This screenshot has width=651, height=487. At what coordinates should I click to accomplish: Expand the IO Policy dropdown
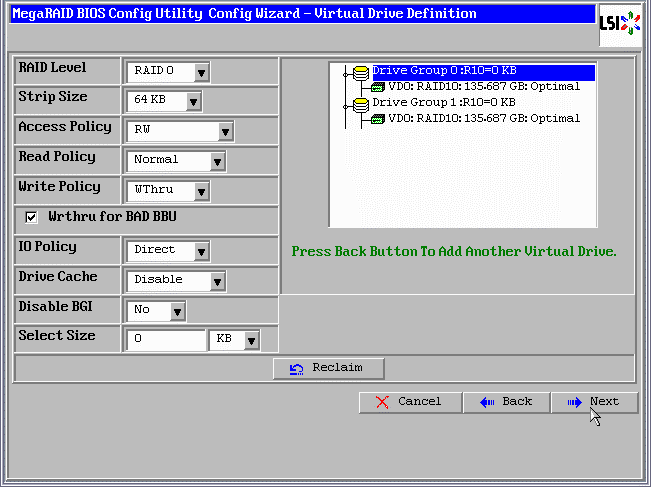coord(201,251)
